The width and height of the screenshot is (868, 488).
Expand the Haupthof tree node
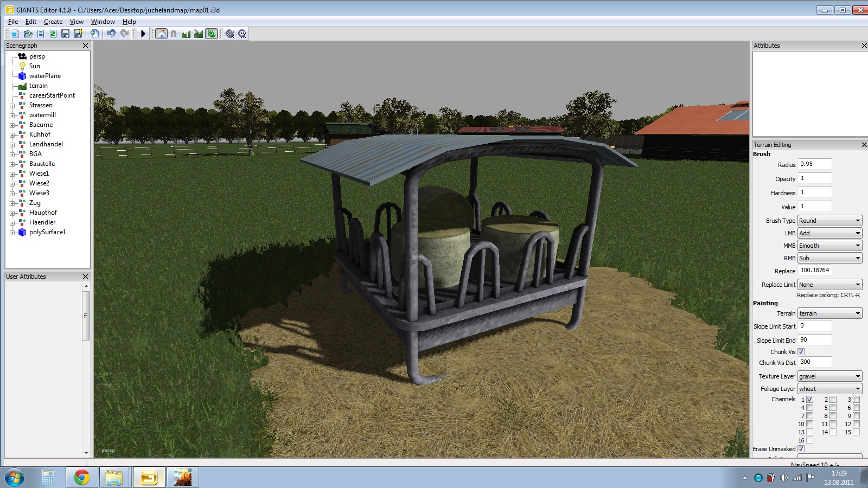pyautogui.click(x=12, y=213)
